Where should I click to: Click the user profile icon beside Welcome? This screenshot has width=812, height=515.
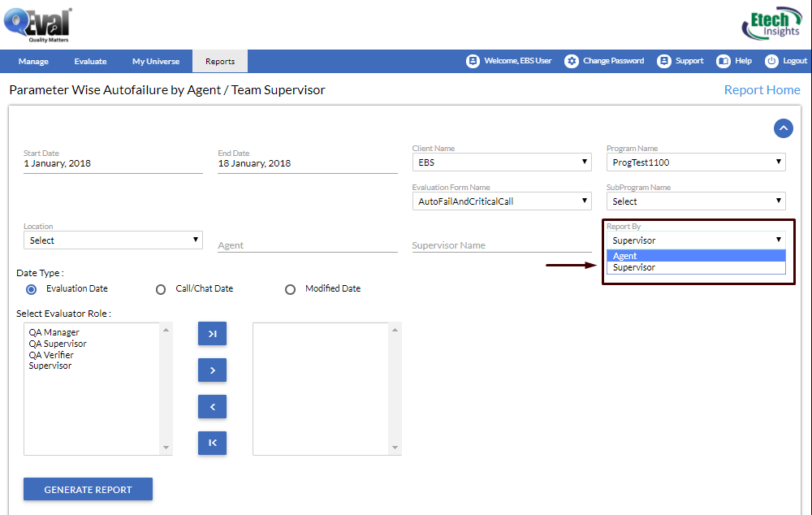coord(473,61)
